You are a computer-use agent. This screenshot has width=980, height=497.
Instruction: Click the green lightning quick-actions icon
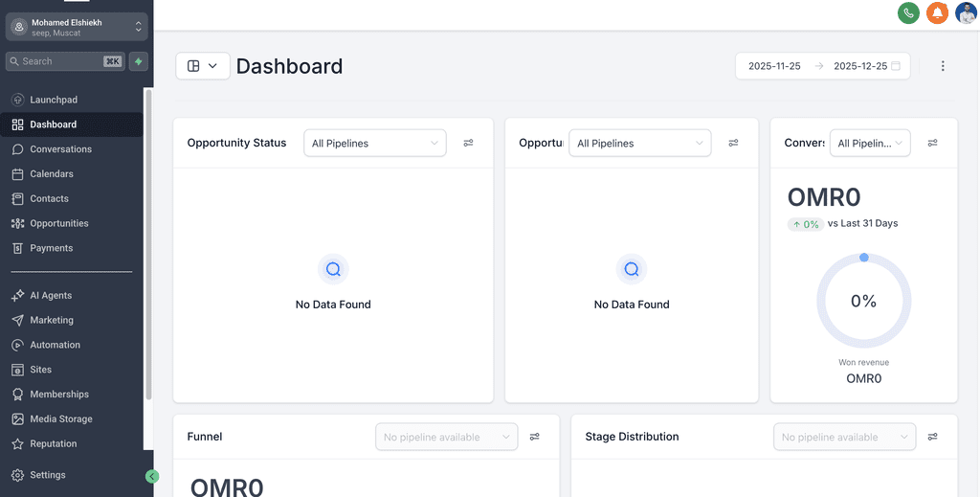(x=139, y=61)
